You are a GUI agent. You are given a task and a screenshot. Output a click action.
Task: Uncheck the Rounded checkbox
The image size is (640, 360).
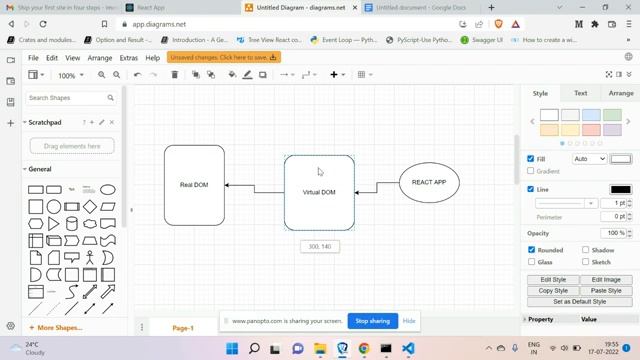(531, 250)
